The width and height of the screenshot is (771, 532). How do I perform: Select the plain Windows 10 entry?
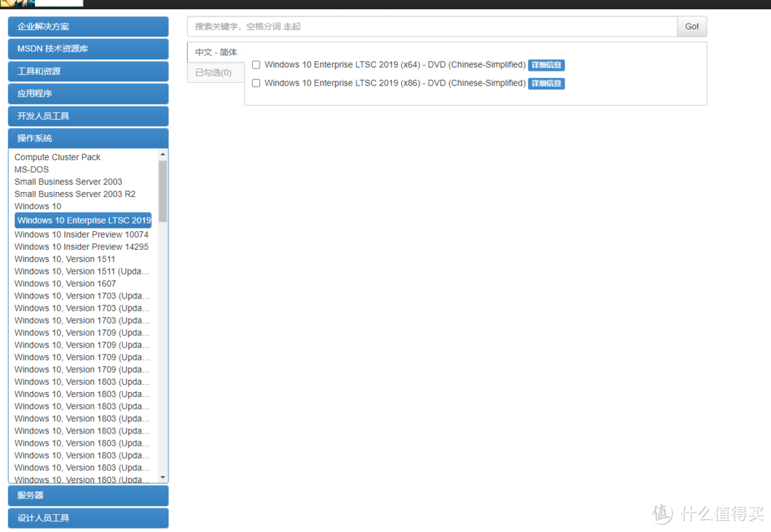pyautogui.click(x=38, y=206)
